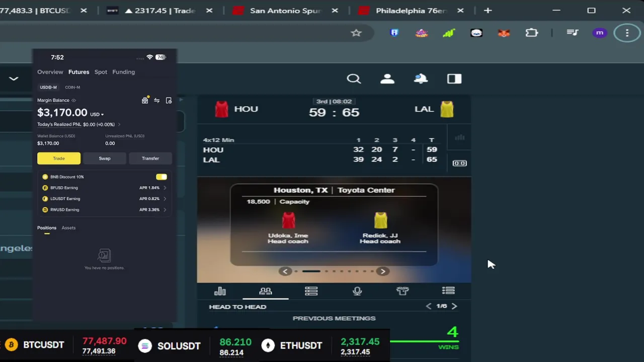Click the Lakers yellow jersey in scoreboard header
Image resolution: width=644 pixels, height=362 pixels.
(447, 109)
